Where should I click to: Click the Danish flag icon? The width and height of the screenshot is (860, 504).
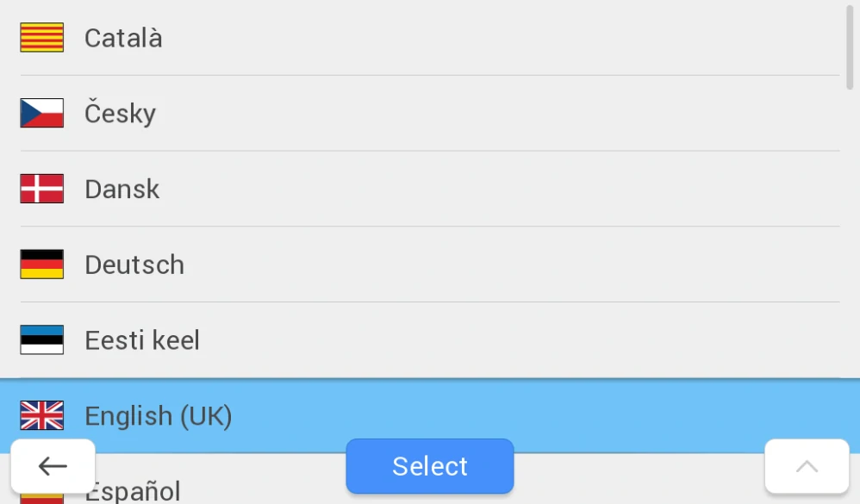point(41,189)
